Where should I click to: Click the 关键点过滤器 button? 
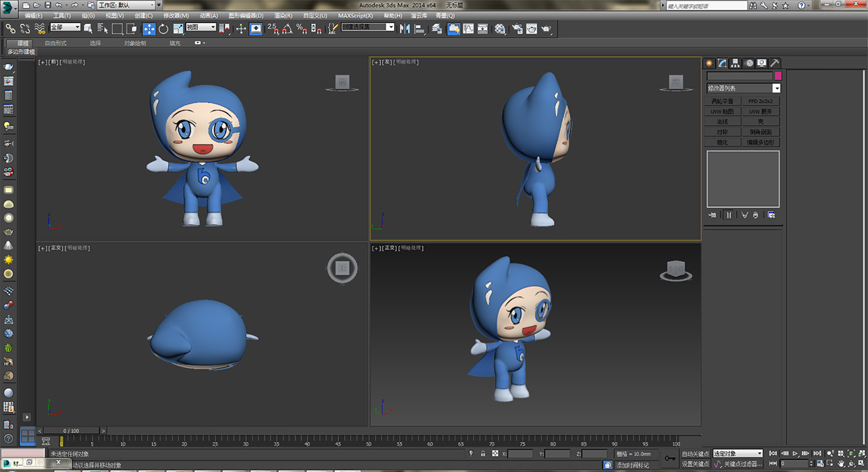[x=743, y=464]
